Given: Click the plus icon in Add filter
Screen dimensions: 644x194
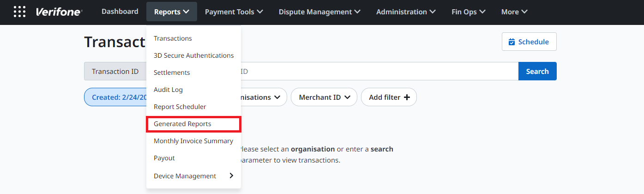Looking at the screenshot, I should pyautogui.click(x=407, y=97).
